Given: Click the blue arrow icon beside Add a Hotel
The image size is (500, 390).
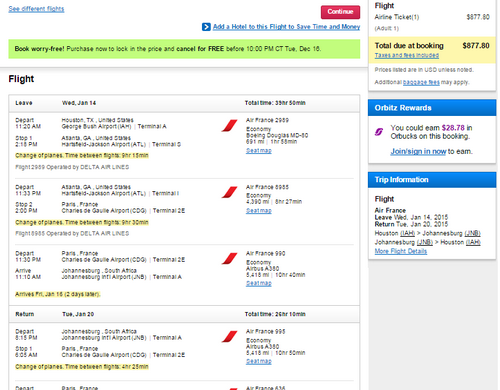Looking at the screenshot, I should coord(206,27).
